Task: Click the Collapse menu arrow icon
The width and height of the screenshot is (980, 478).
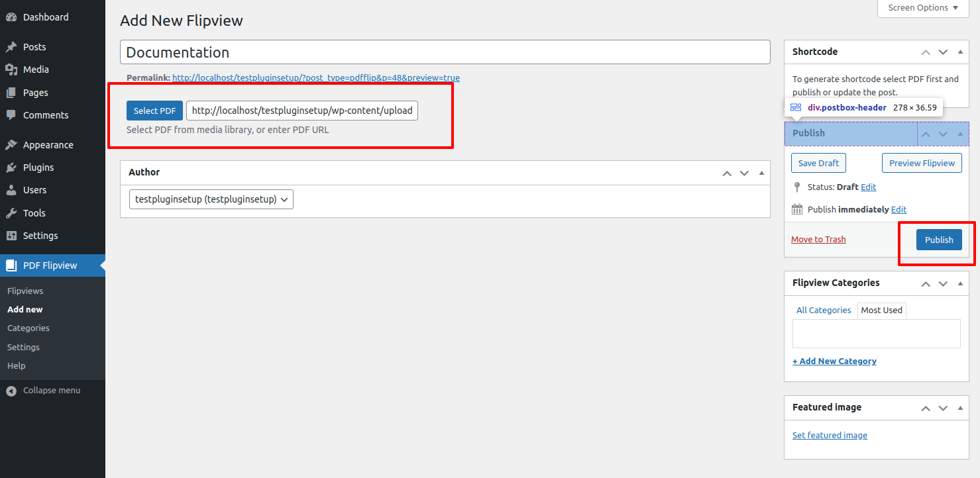Action: point(11,391)
